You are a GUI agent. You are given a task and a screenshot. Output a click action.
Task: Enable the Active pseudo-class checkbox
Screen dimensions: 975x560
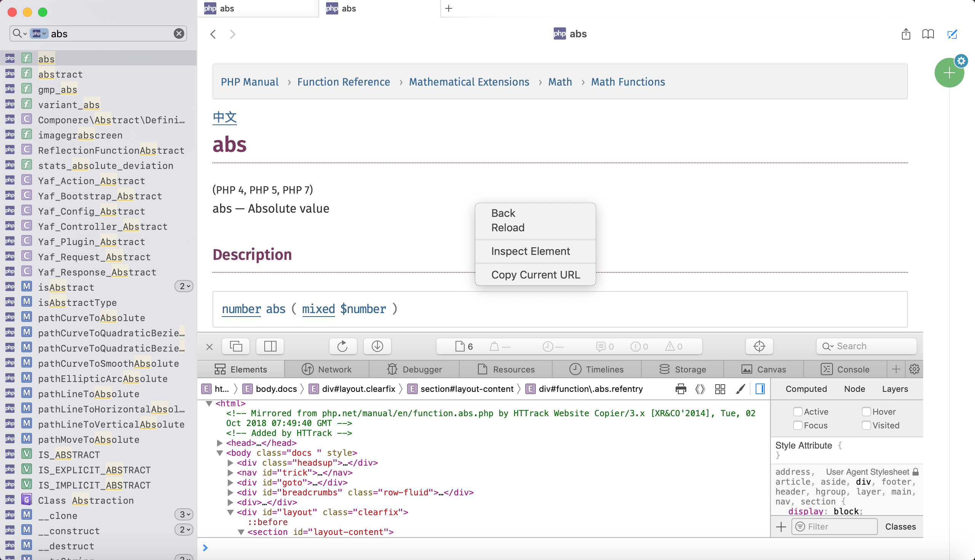click(x=798, y=412)
